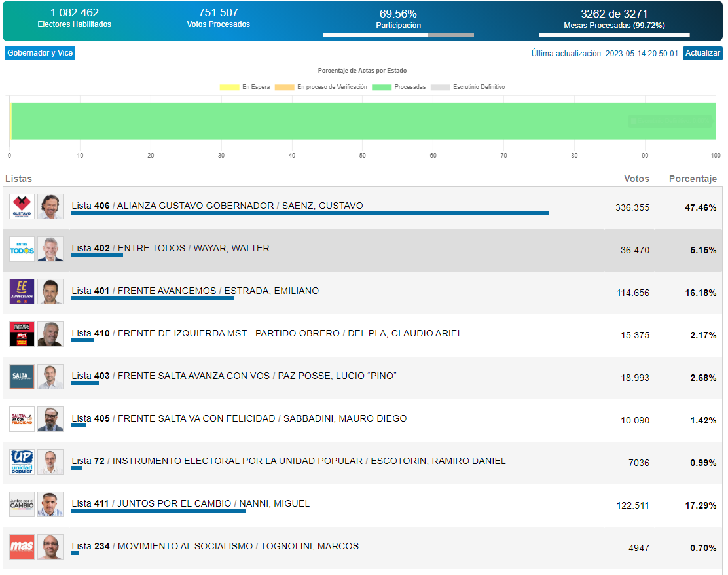Toggle En proceso de Verificación legend series
The height and width of the screenshot is (576, 728).
click(320, 87)
